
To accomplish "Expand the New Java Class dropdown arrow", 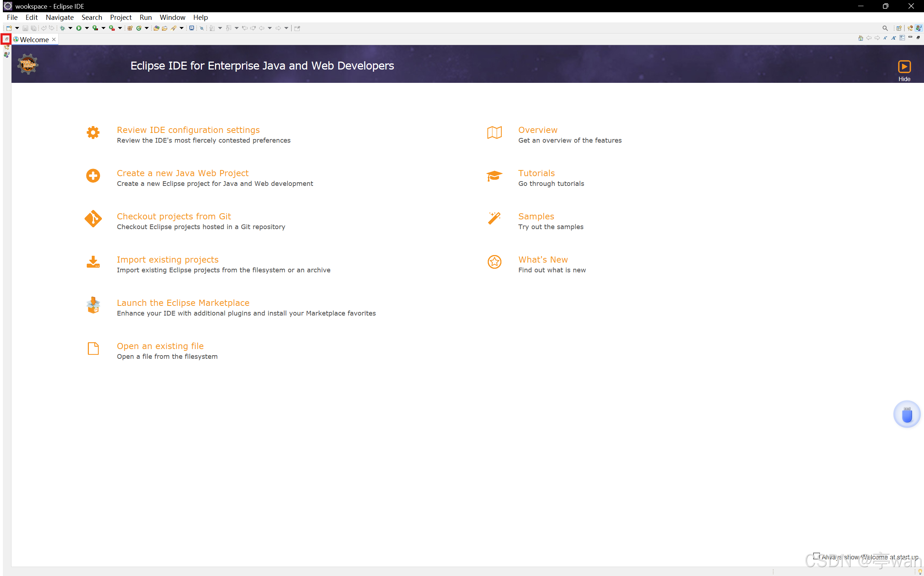I will [147, 28].
